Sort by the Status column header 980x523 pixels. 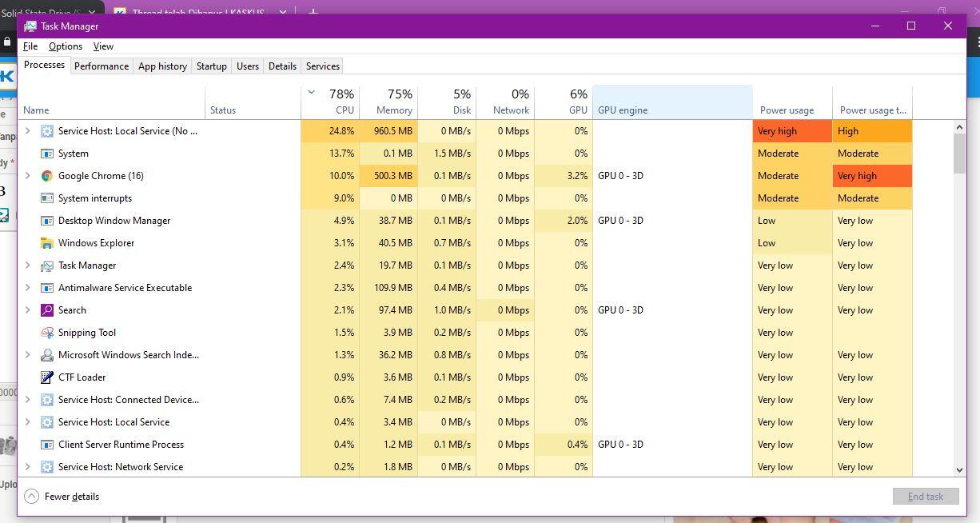click(x=253, y=102)
